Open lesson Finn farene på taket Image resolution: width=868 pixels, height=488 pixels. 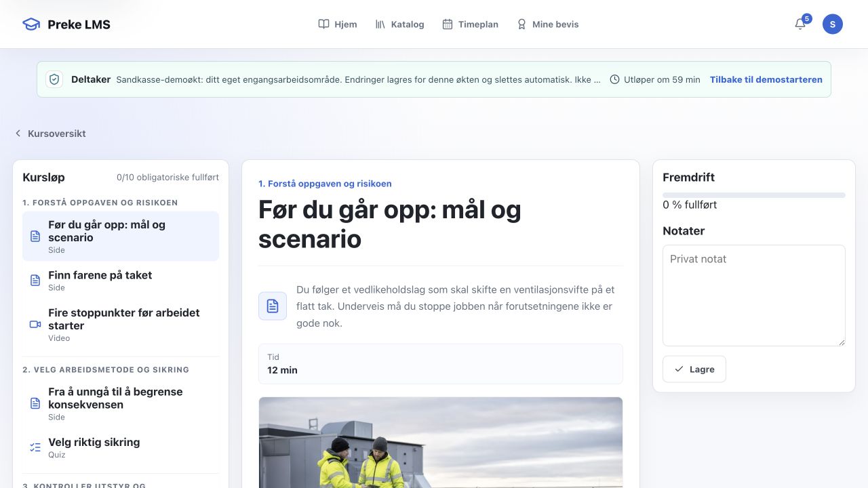pyautogui.click(x=121, y=280)
